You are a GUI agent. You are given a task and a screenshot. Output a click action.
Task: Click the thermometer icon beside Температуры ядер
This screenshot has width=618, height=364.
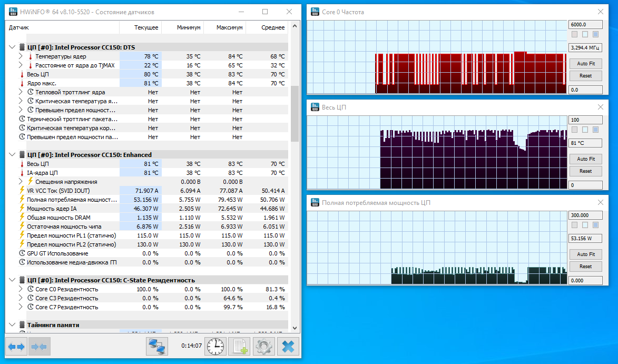click(x=31, y=56)
